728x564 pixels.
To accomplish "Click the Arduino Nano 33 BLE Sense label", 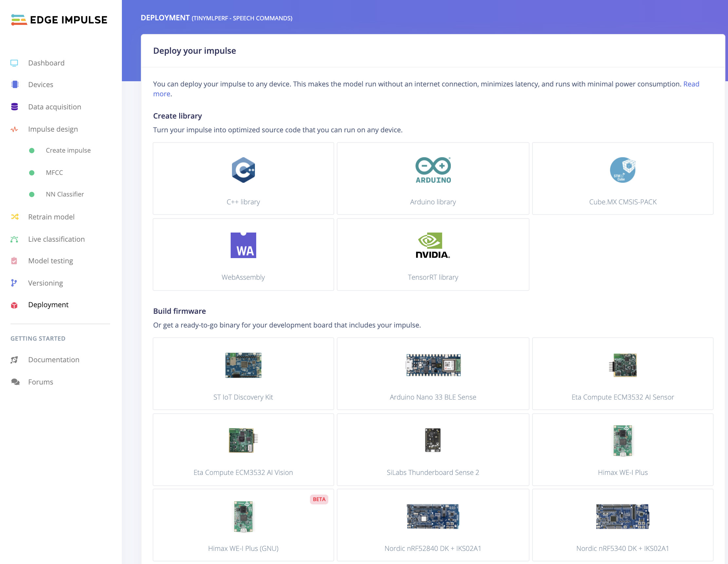I will point(433,397).
